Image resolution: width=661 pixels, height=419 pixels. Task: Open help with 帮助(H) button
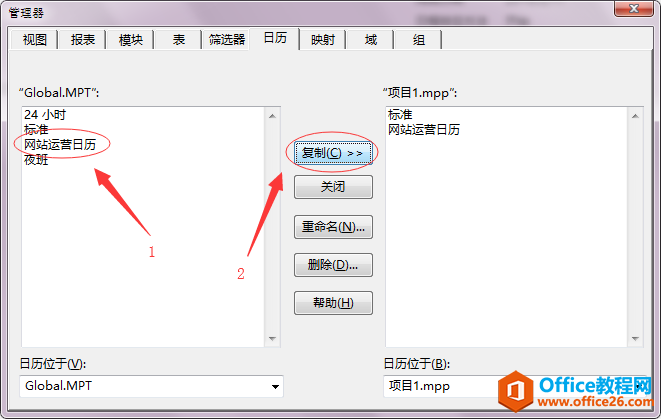point(333,303)
